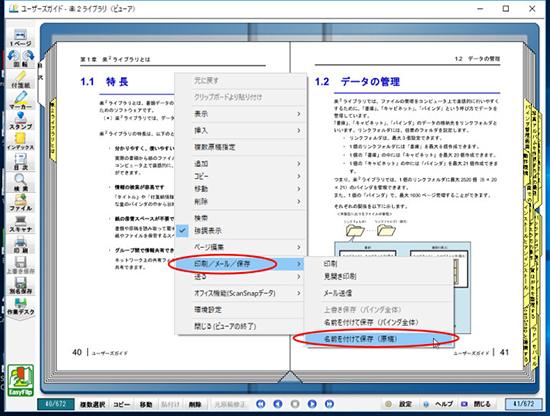
Task: Click the 印刷 printer icon in sidebar
Action: 20,244
